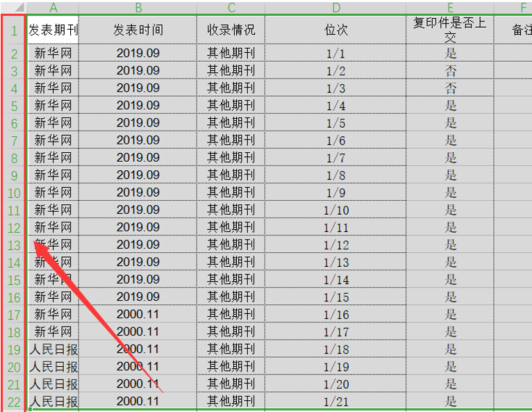
Task: Click the cell with 1/6
Action: 335,140
